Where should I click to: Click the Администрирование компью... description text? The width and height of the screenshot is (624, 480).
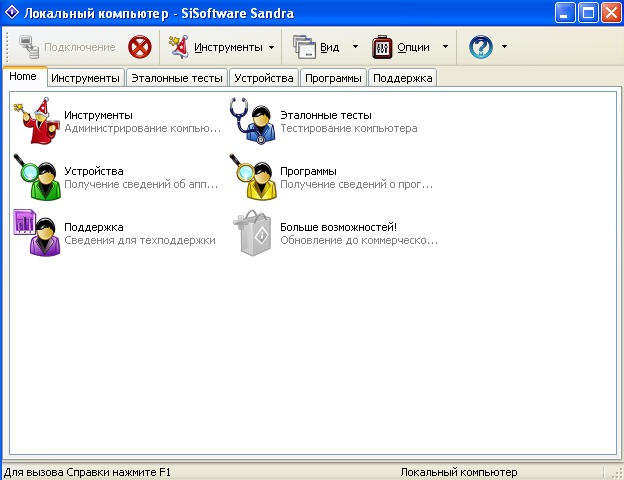tap(142, 128)
